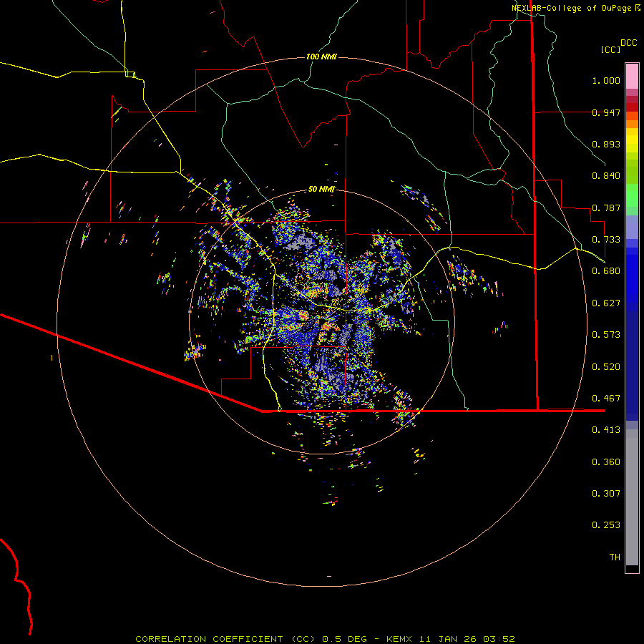This screenshot has height=644, width=644.
Task: Click the 50 NMI range ring label
Action: pos(321,190)
